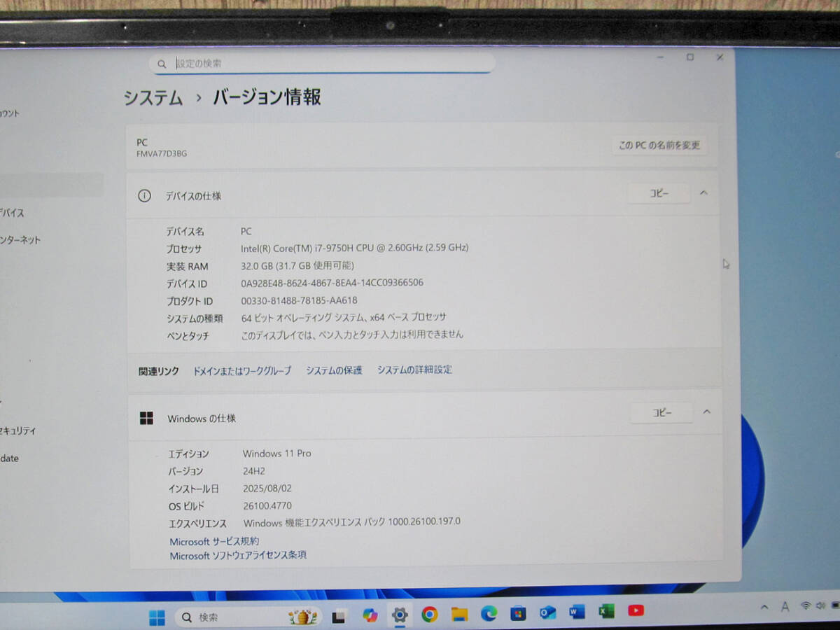Open the システムの詳細設定 link

[x=414, y=370]
